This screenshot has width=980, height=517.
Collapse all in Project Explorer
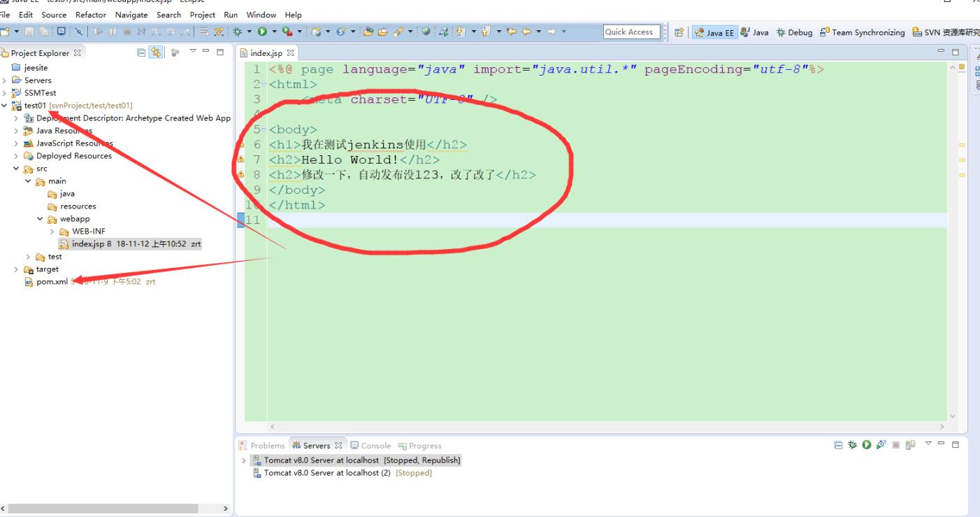(142, 52)
